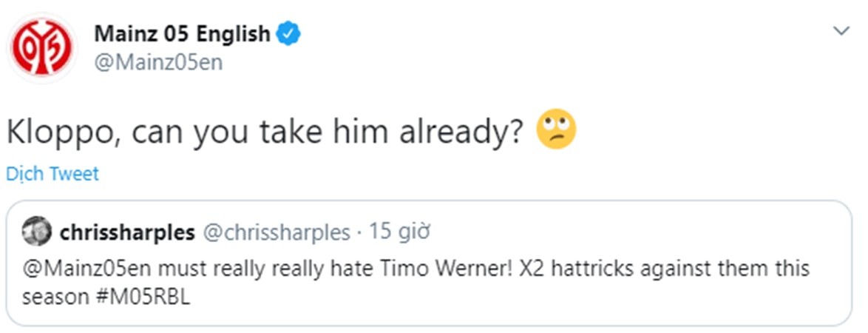This screenshot has width=868, height=333.
Task: Click the grey @chrissharples handle
Action: (x=277, y=232)
